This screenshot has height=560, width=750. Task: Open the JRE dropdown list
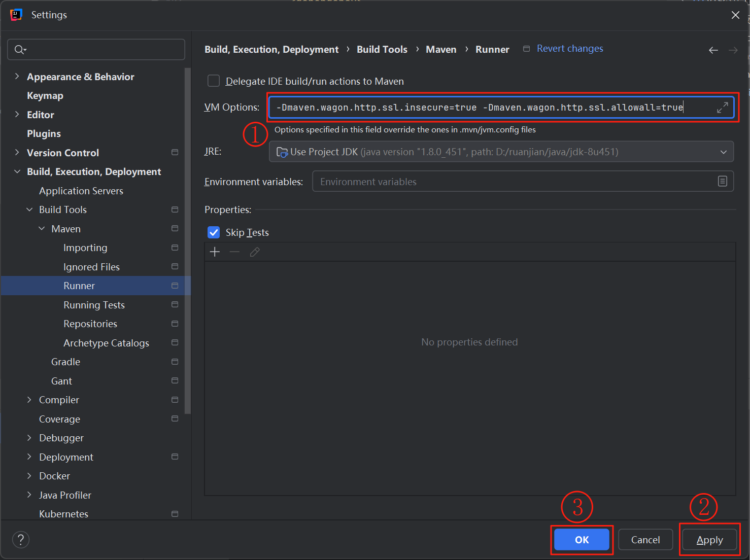click(724, 152)
